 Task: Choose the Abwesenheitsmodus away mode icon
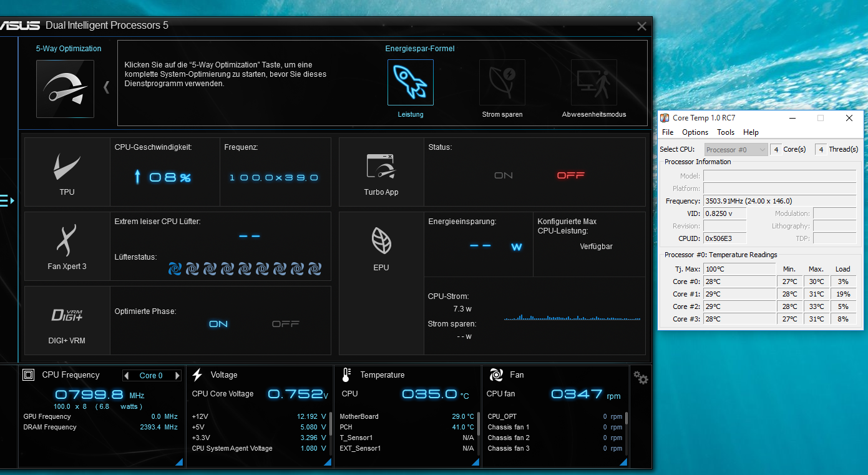[x=594, y=82]
